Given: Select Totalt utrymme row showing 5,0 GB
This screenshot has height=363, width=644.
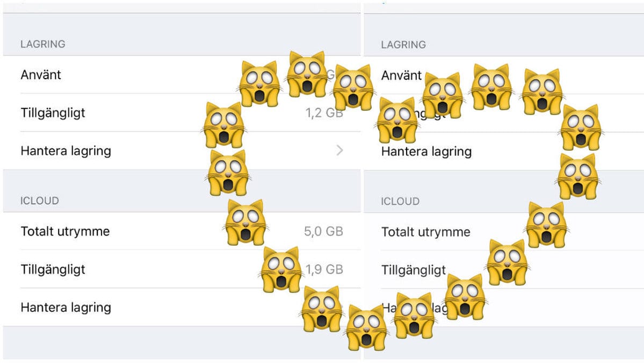Looking at the screenshot, I should [182, 231].
